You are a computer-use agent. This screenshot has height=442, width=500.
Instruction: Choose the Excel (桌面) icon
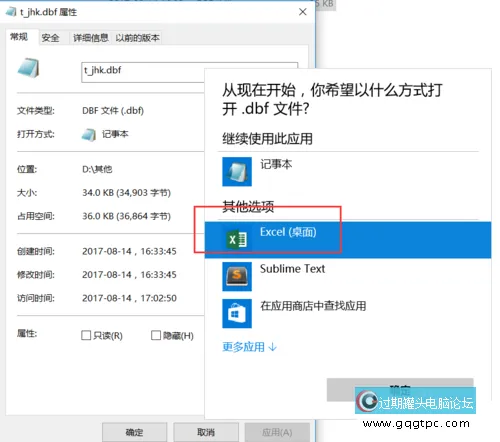[237, 239]
